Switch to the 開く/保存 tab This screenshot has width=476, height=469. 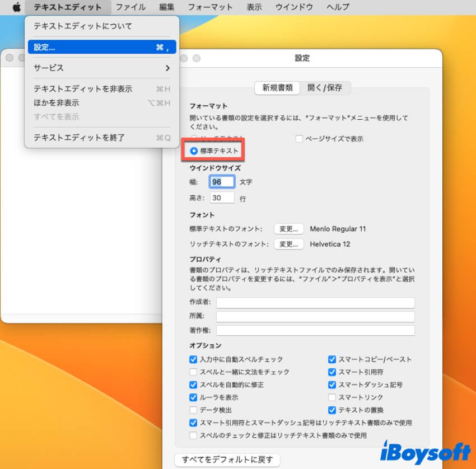point(325,88)
